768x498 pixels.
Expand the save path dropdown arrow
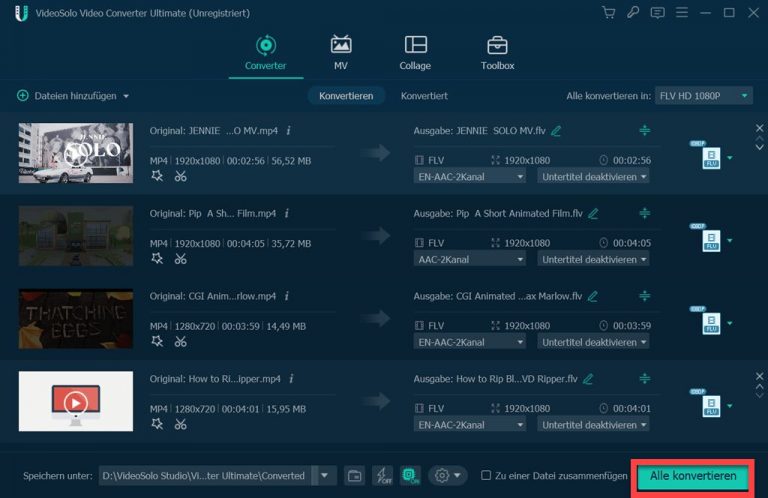click(x=324, y=475)
